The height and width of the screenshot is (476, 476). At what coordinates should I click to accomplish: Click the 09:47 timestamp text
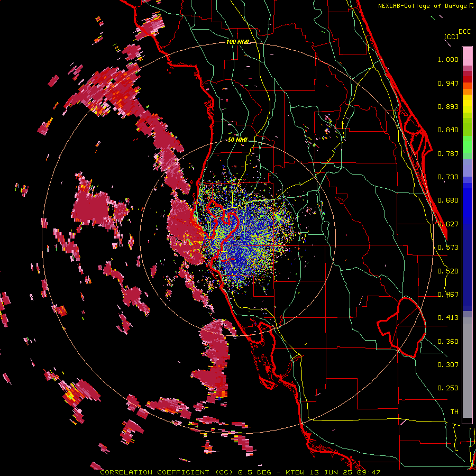pos(369,472)
